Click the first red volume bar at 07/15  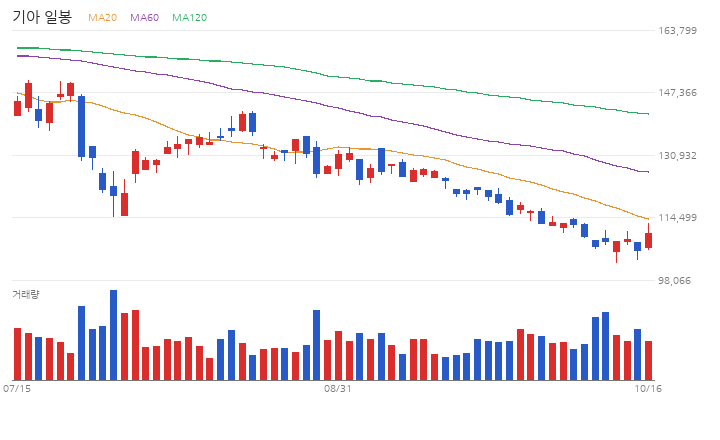pyautogui.click(x=17, y=354)
